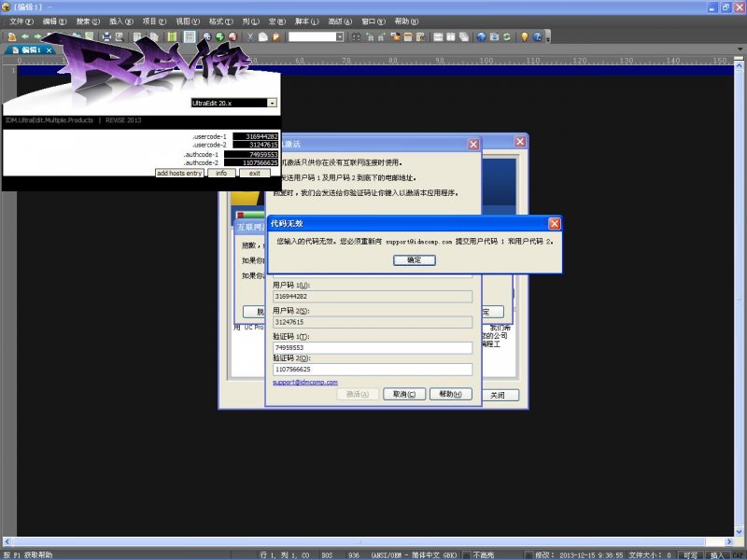Click the keygen usercode-1 value 316944282

click(255, 136)
